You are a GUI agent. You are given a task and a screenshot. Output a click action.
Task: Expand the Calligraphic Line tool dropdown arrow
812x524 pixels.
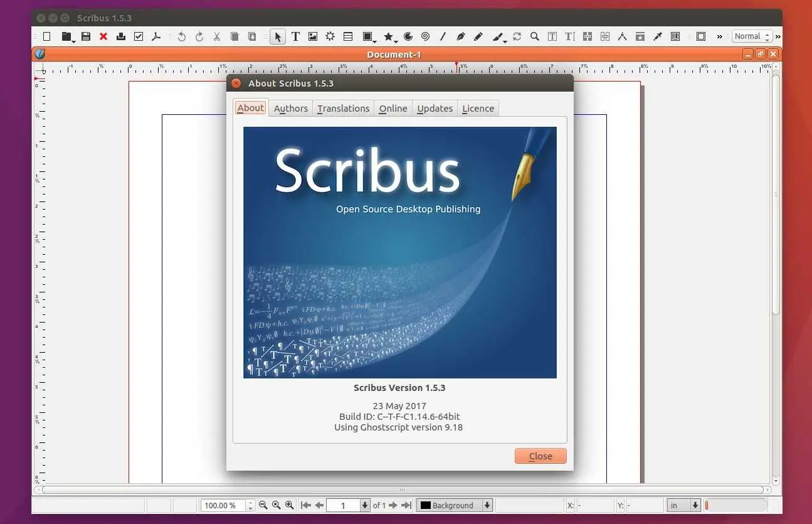pyautogui.click(x=505, y=41)
